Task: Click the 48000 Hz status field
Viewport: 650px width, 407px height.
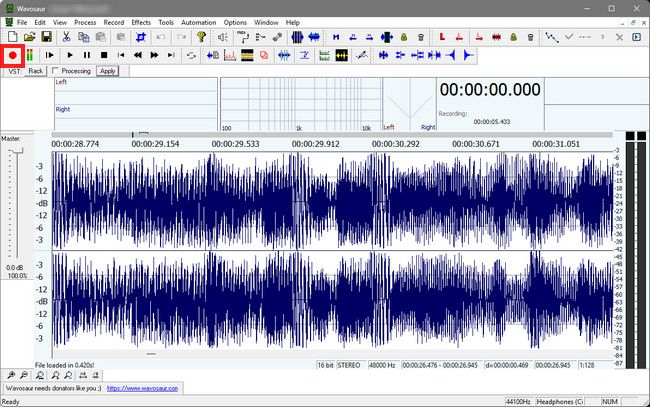Action: (x=382, y=365)
